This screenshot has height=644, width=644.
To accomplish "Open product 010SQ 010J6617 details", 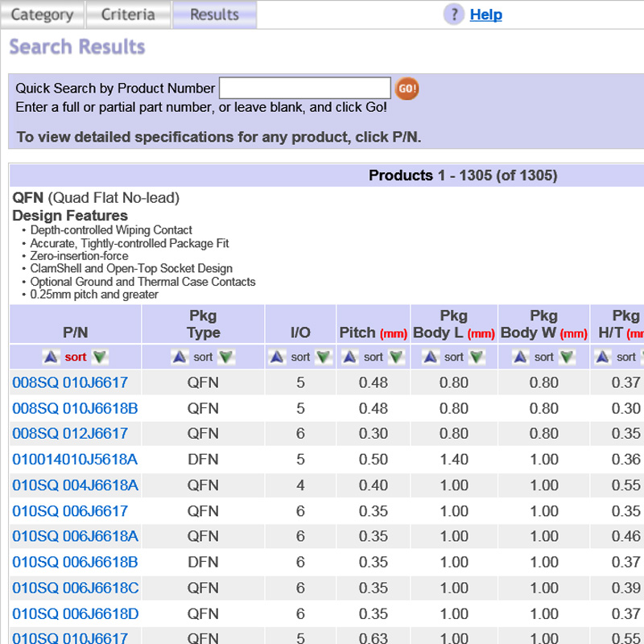I will tap(70, 638).
